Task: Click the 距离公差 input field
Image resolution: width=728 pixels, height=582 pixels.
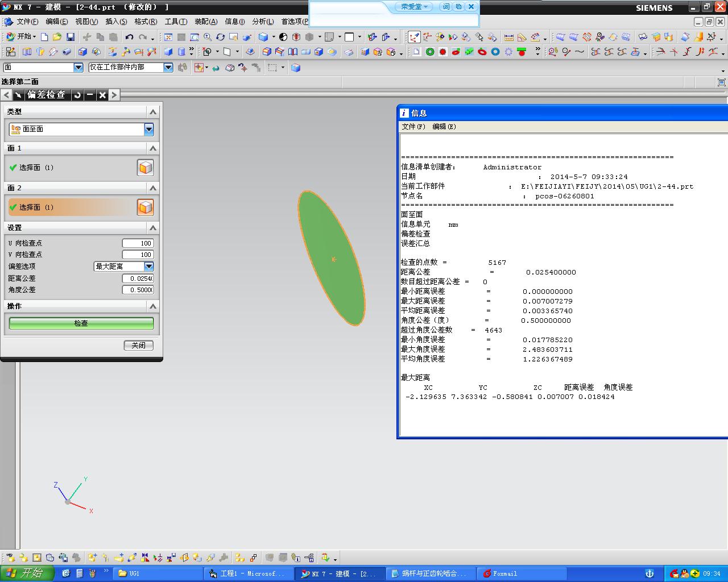Action: tap(138, 278)
